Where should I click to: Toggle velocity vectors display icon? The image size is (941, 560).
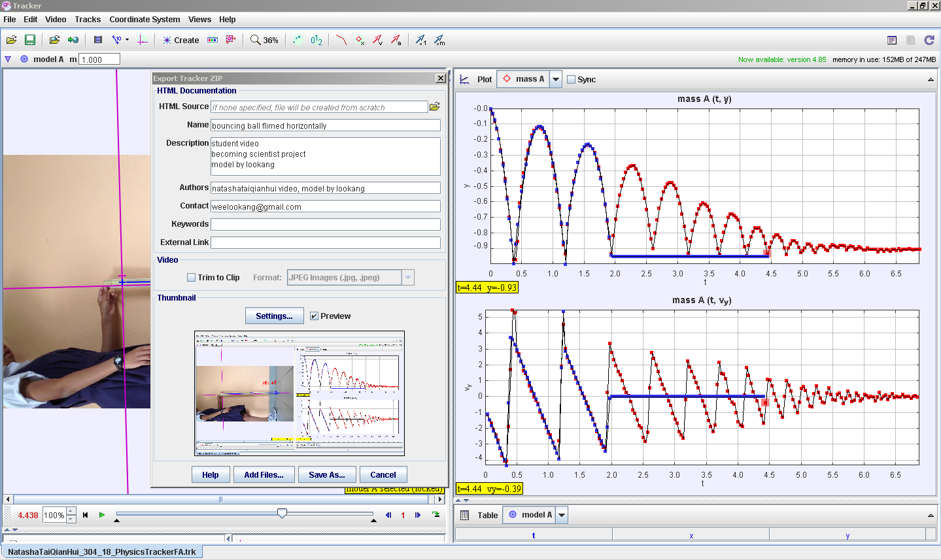(378, 40)
